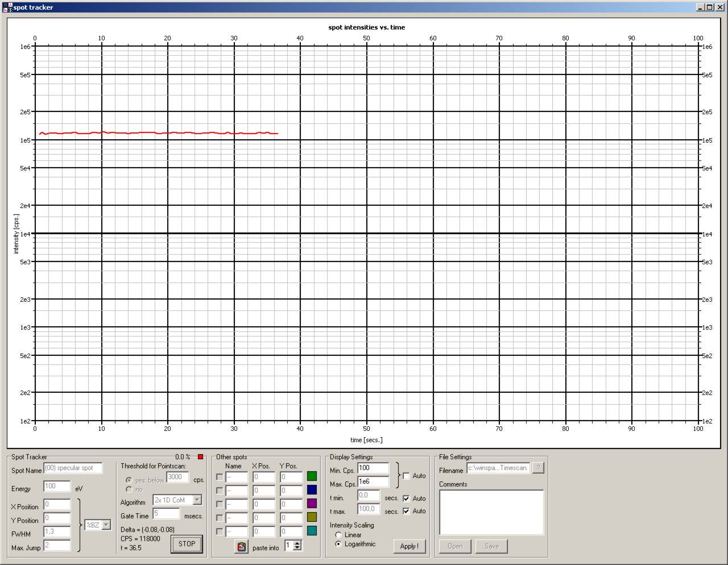Increment the paste into spinner value

pyautogui.click(x=297, y=543)
